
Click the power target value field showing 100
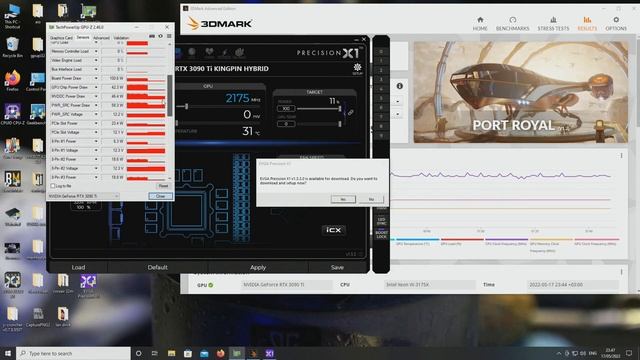(x=286, y=109)
